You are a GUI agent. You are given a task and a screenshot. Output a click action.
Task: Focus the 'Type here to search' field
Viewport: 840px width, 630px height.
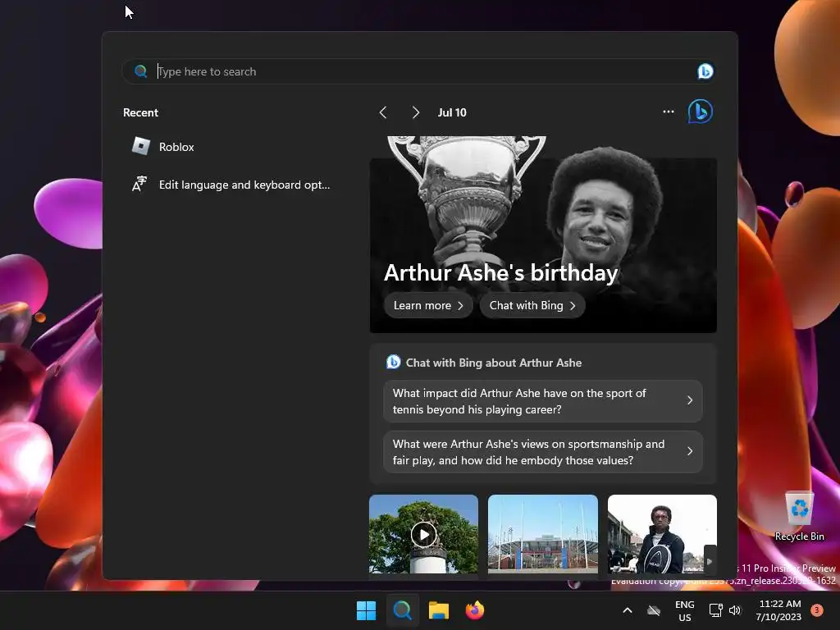pos(418,71)
